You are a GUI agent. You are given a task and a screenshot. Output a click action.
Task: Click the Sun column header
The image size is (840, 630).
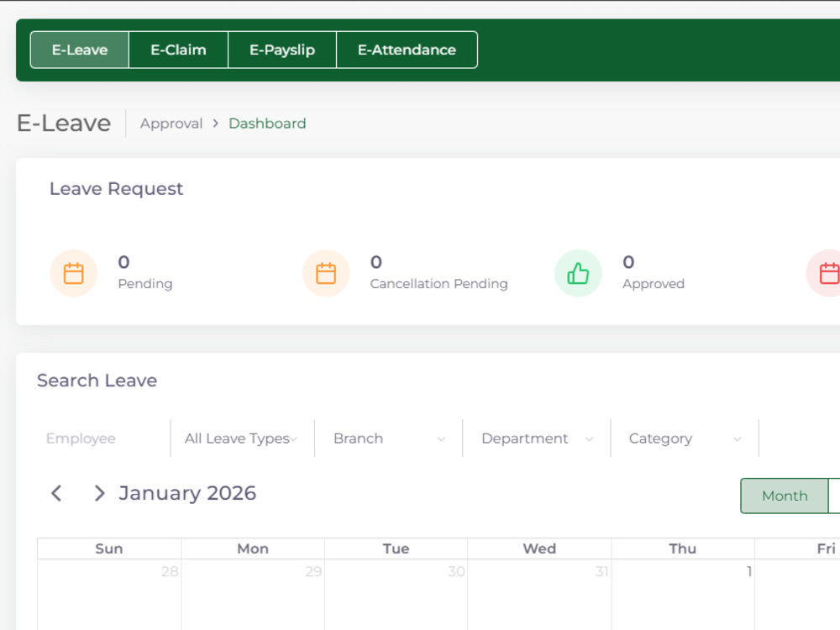tap(109, 549)
